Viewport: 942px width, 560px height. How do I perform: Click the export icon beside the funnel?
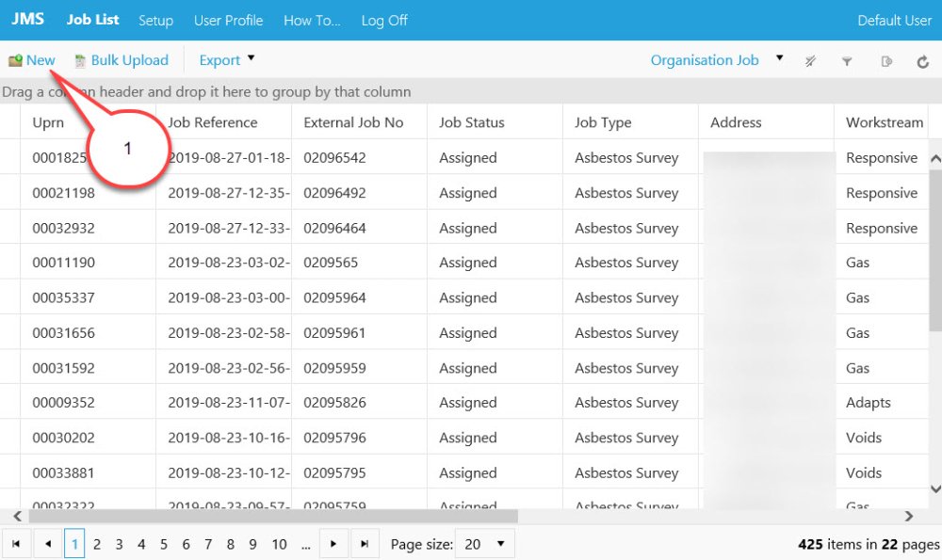point(886,60)
